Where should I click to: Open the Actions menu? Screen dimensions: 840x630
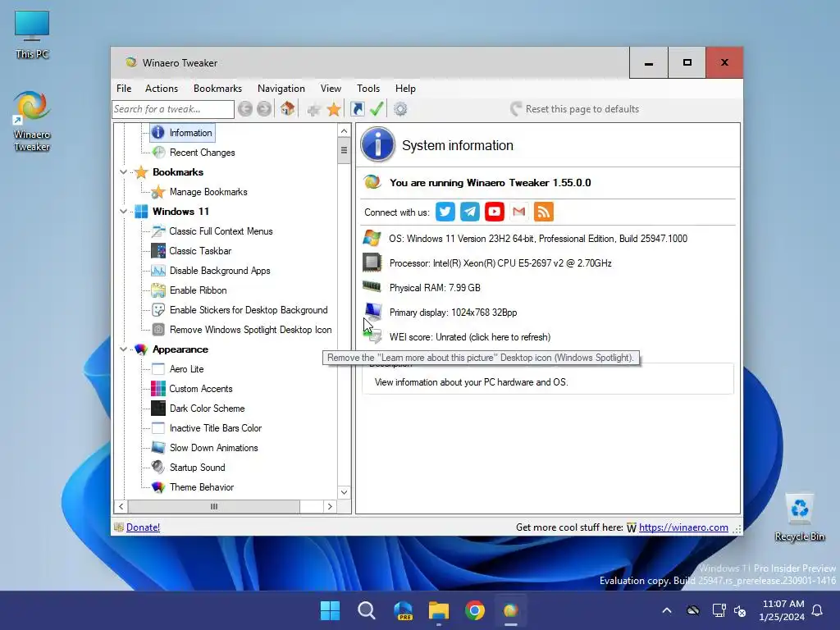[162, 89]
